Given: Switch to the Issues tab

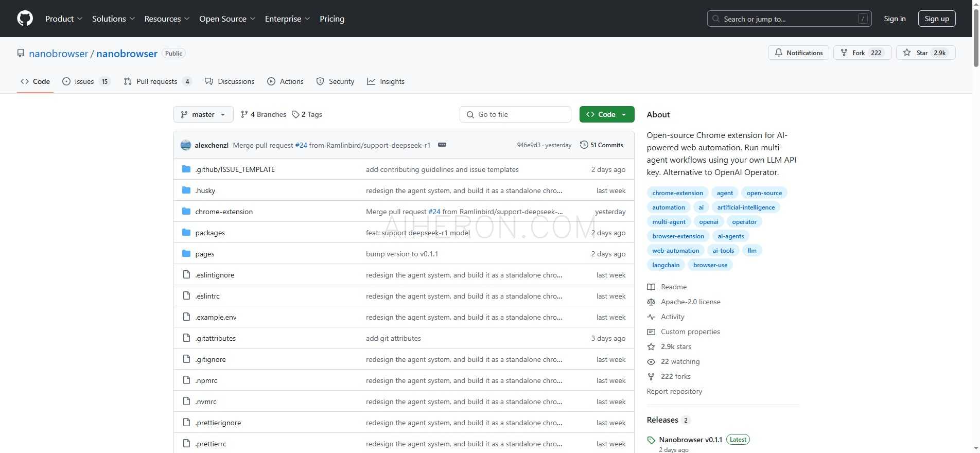Looking at the screenshot, I should pyautogui.click(x=86, y=81).
